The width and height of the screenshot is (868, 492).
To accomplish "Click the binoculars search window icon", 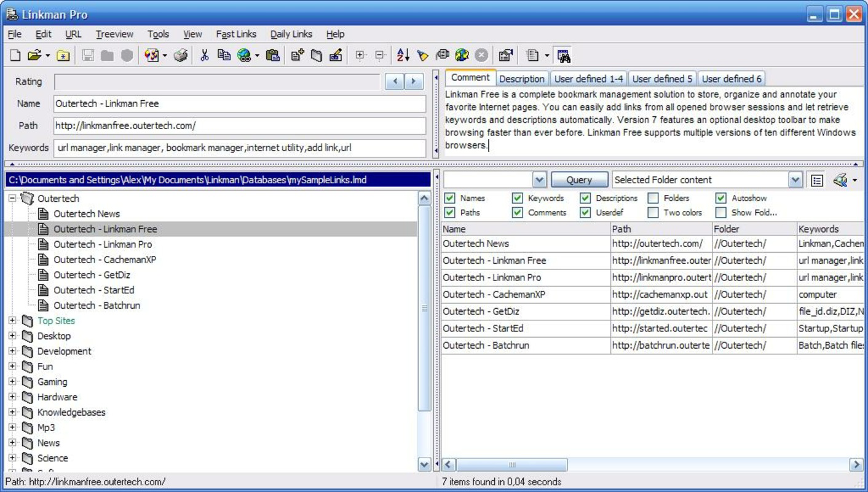I will pyautogui.click(x=564, y=55).
